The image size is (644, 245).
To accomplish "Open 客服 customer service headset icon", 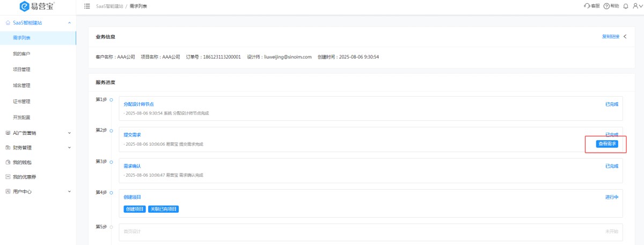I will [x=587, y=6].
